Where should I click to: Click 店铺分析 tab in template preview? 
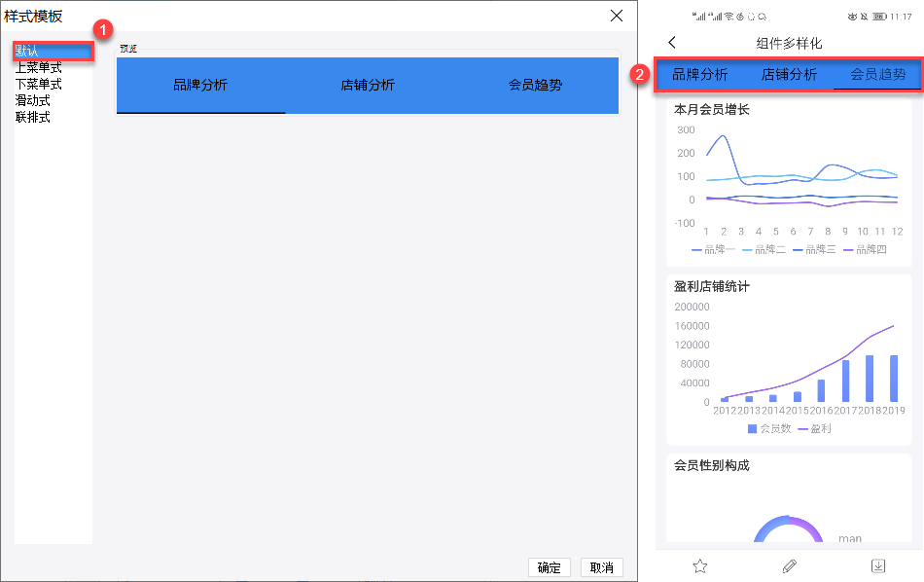coord(368,85)
